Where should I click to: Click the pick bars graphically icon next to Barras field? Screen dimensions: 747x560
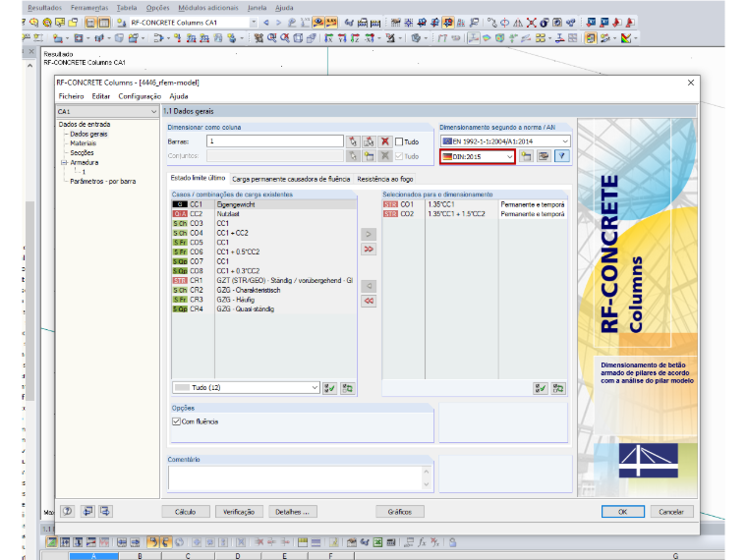[x=353, y=141]
